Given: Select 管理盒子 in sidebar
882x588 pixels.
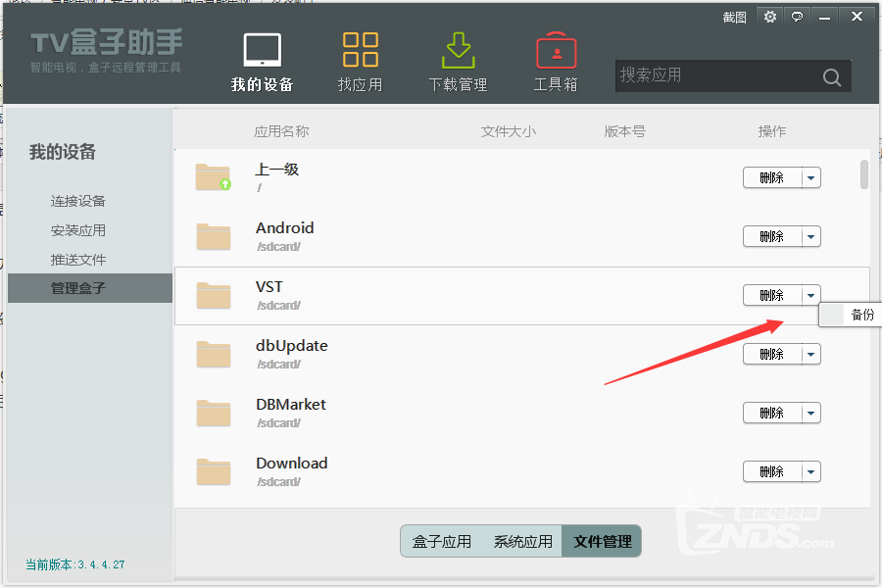Looking at the screenshot, I should [x=90, y=288].
